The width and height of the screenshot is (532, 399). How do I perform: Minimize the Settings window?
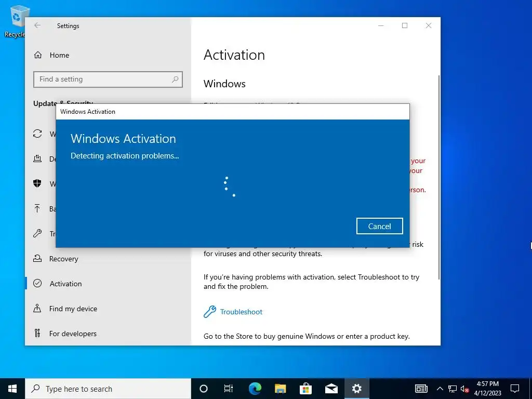click(x=381, y=25)
